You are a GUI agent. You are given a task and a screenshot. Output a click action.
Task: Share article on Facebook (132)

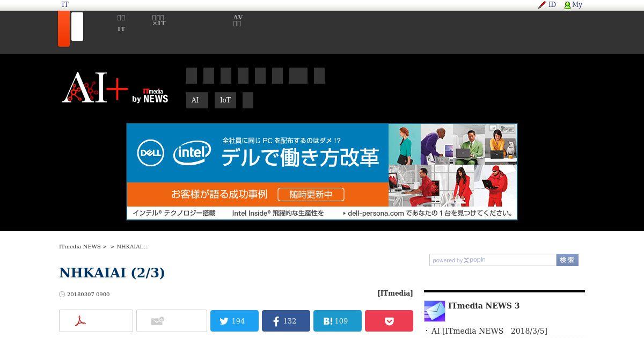point(286,321)
